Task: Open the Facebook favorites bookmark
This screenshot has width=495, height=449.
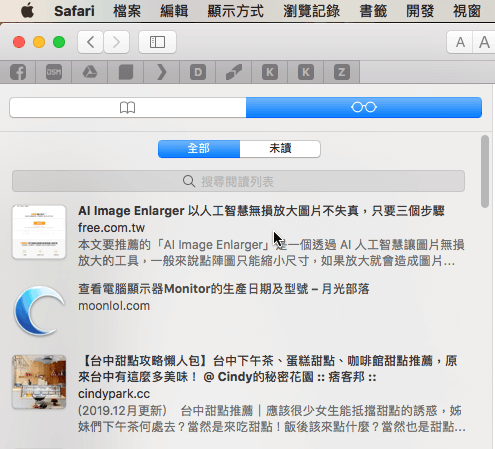Action: click(x=18, y=72)
